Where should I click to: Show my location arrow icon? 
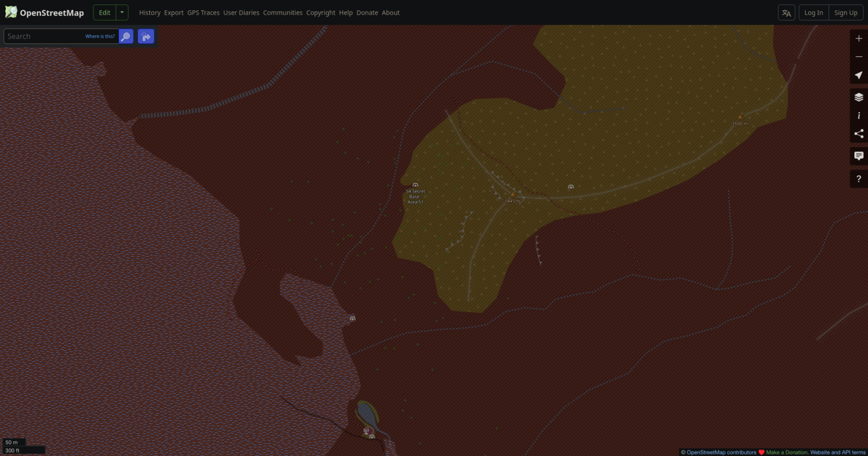[858, 75]
